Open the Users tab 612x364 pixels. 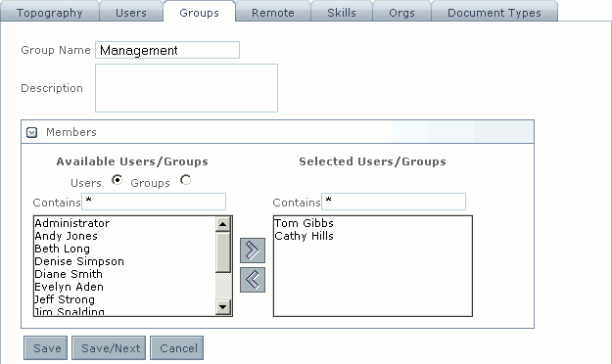[131, 12]
